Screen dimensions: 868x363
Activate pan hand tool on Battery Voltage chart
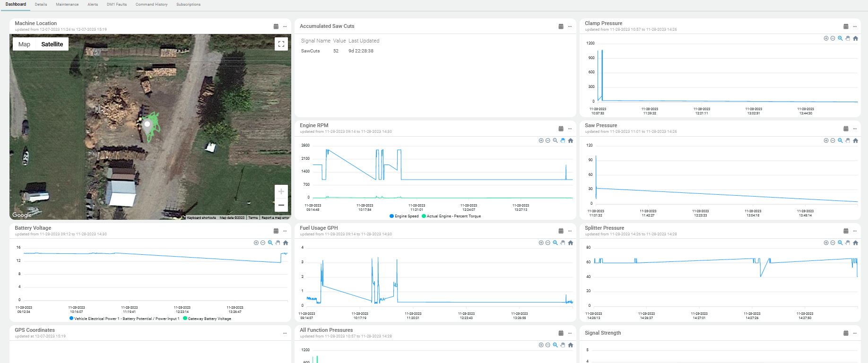[x=278, y=243]
